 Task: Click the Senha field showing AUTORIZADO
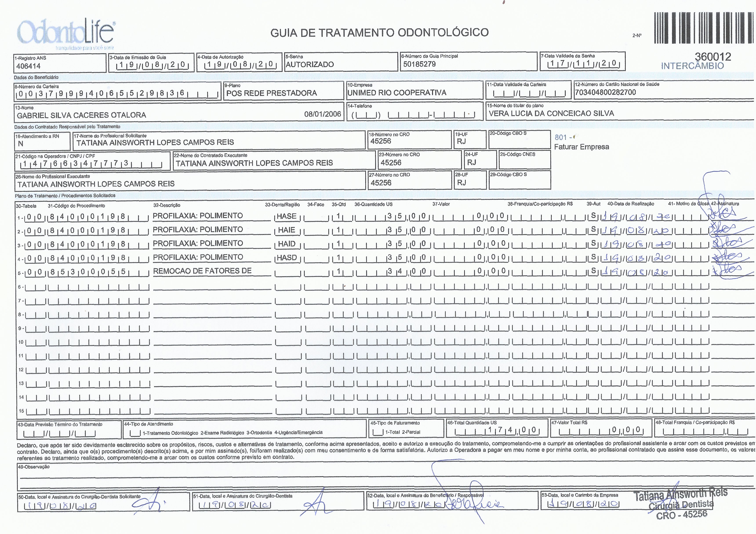pyautogui.click(x=310, y=65)
